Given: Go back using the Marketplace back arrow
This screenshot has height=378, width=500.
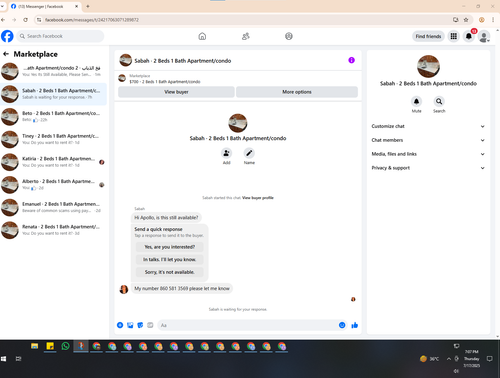Looking at the screenshot, I should [x=6, y=54].
